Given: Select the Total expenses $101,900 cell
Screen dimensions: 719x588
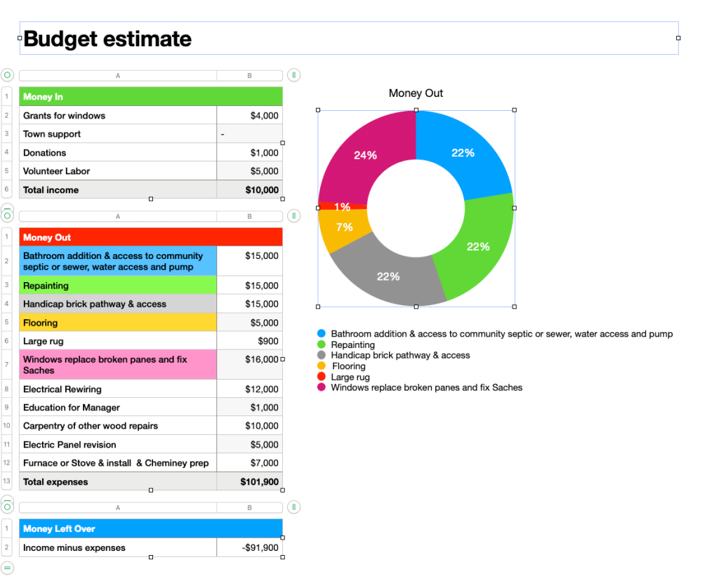Looking at the screenshot, I should tap(249, 482).
